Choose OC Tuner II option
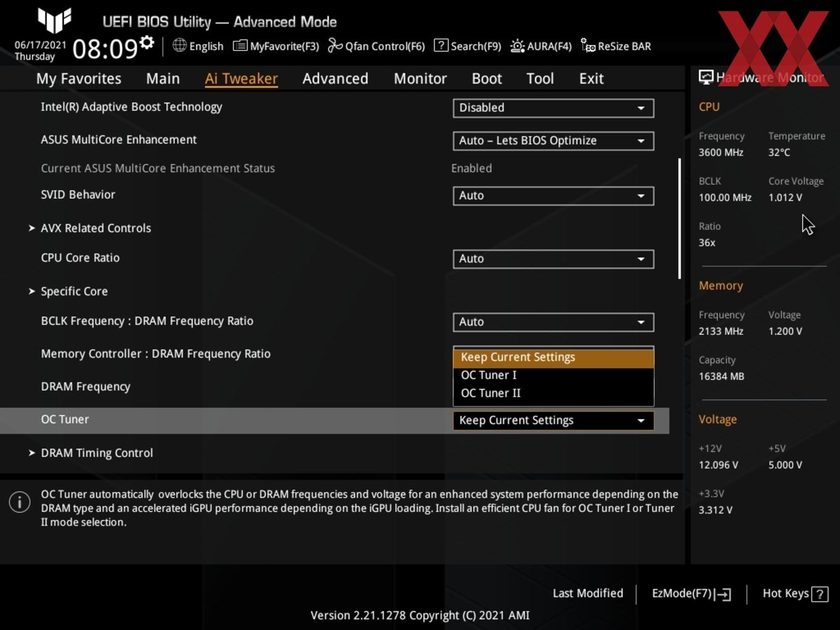Screen dimensions: 840x630 (x=553, y=393)
